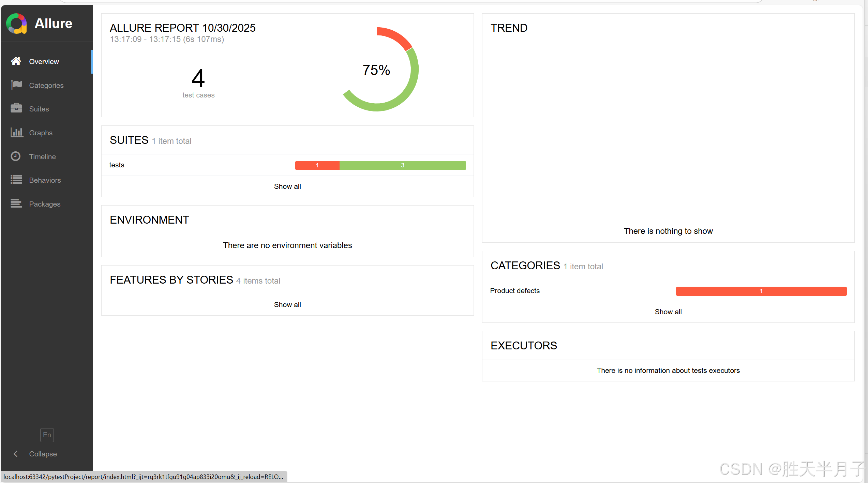Show all in Features by Stories
The width and height of the screenshot is (868, 483).
pyautogui.click(x=287, y=305)
